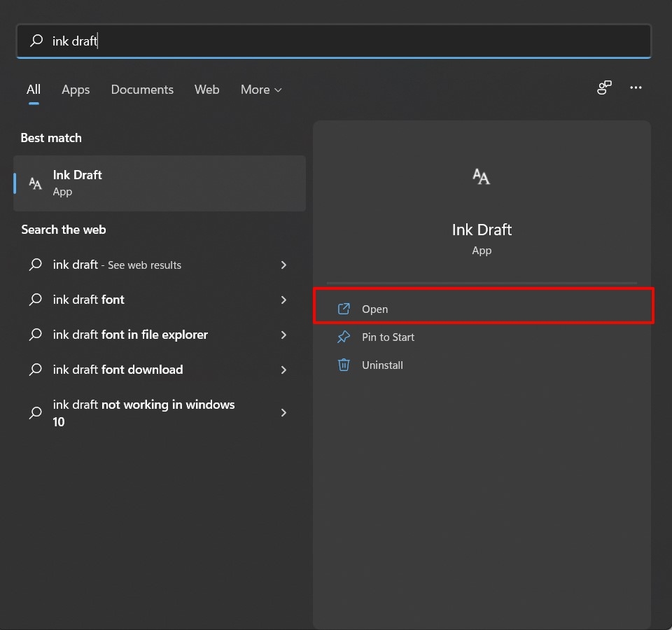
Task: Open the feedback/account icon at top right
Action: tap(604, 87)
